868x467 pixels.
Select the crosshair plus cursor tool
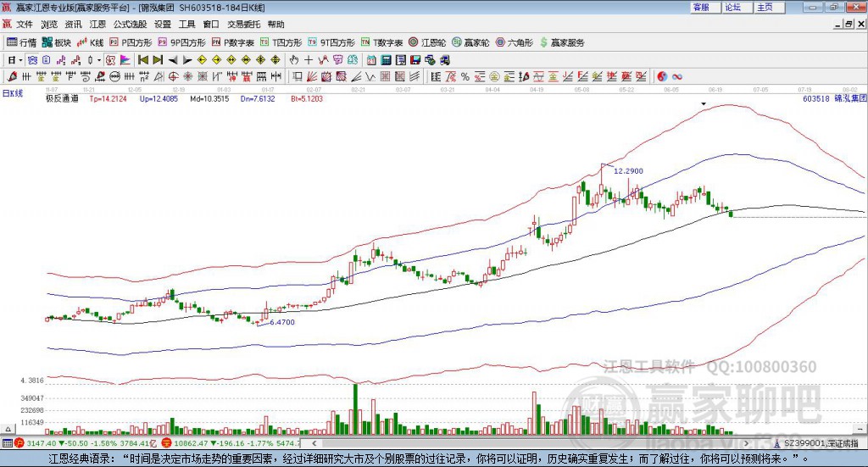click(x=309, y=60)
